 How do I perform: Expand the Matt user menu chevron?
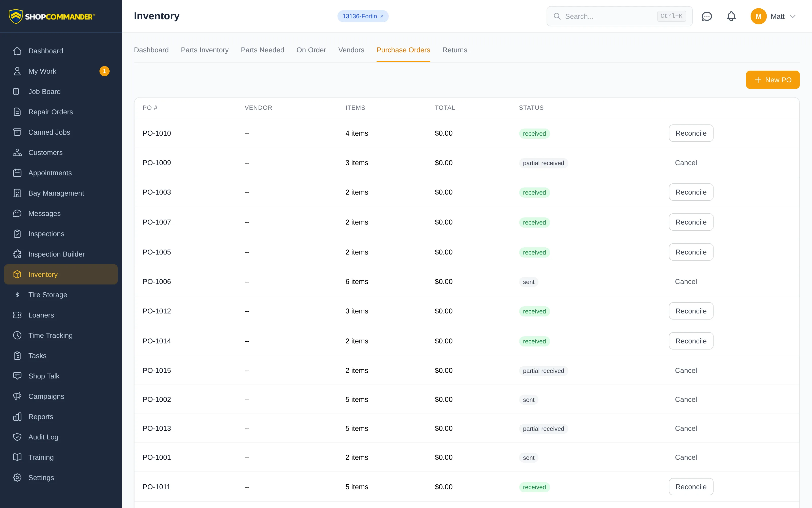(792, 17)
